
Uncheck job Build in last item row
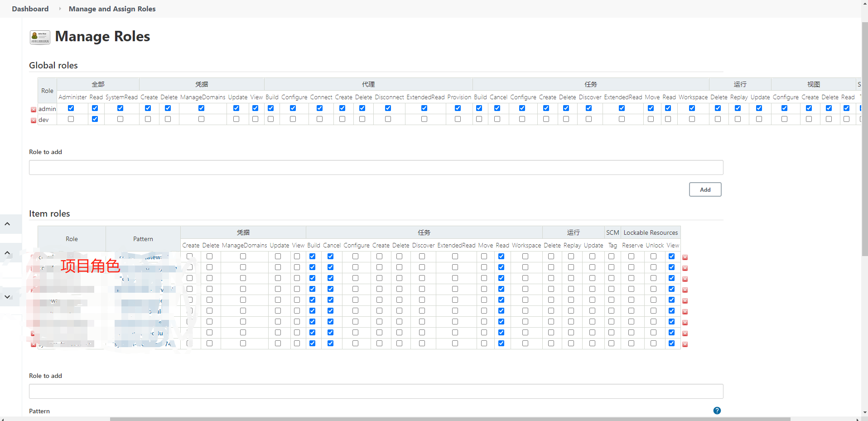tap(312, 343)
